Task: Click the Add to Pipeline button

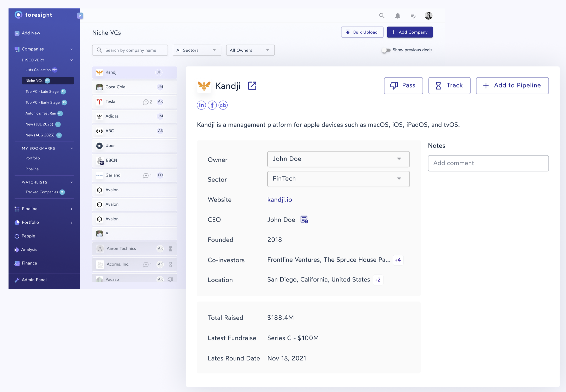Action: tap(512, 85)
